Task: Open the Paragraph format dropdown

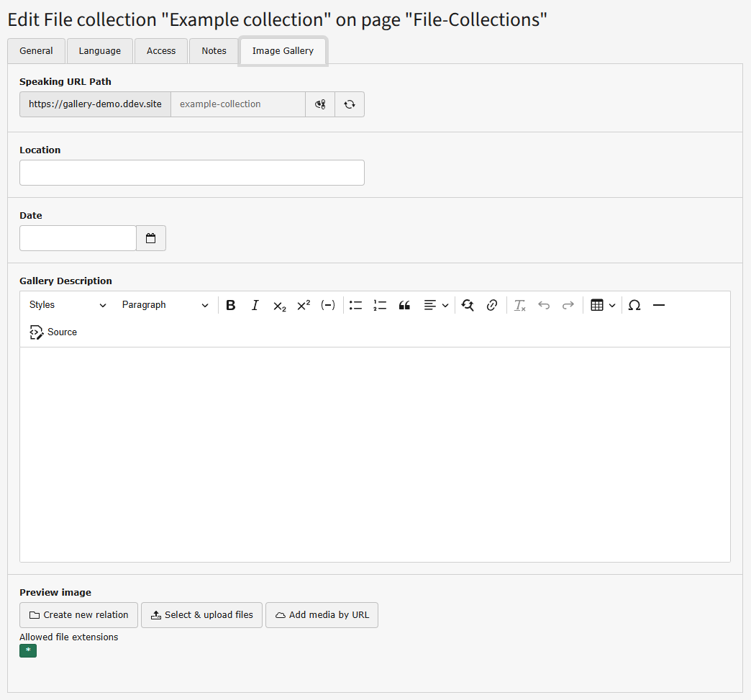Action: point(165,305)
